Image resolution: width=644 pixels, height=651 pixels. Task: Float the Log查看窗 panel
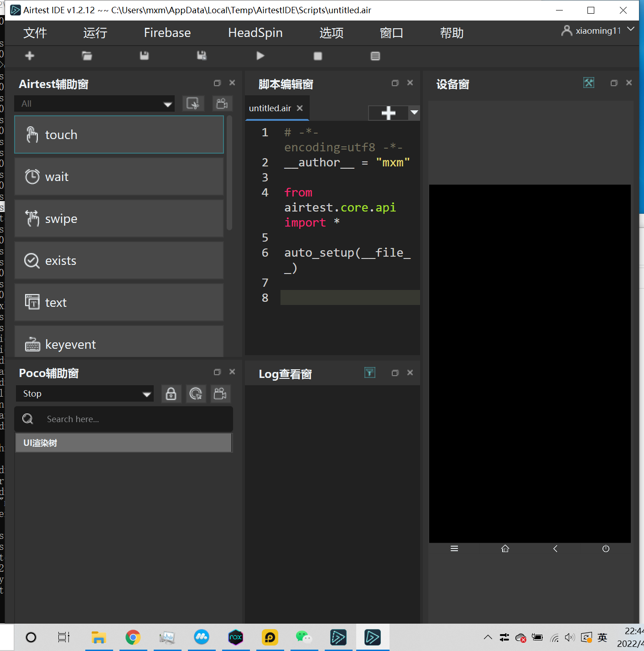point(395,373)
